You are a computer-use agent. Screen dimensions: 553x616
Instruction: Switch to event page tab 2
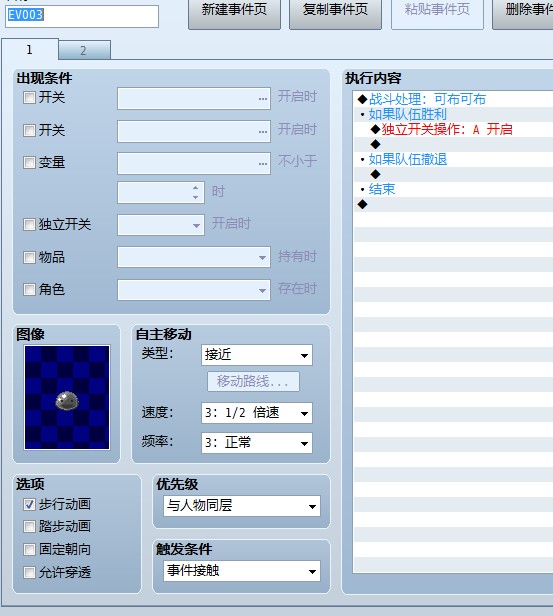coord(84,50)
